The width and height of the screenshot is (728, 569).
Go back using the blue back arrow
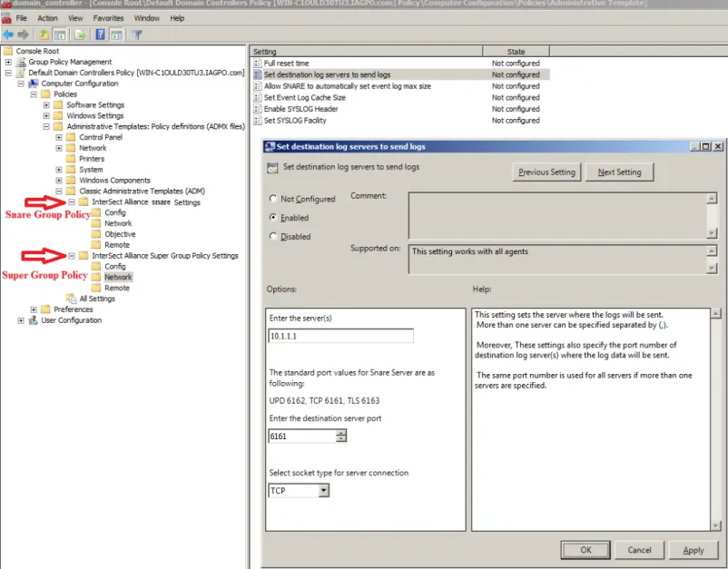(8, 34)
